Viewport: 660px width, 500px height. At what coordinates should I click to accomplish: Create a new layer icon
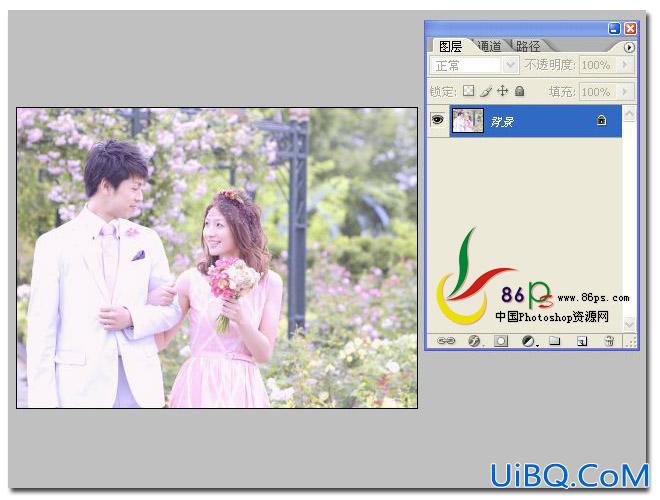pos(582,341)
